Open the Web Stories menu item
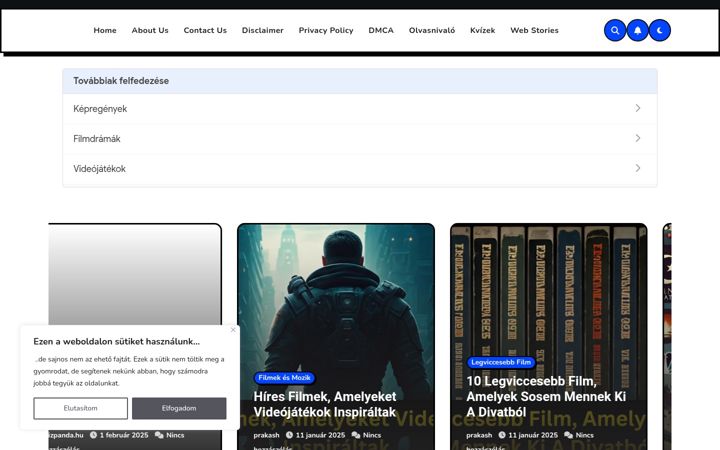This screenshot has width=720, height=450. pos(534,30)
